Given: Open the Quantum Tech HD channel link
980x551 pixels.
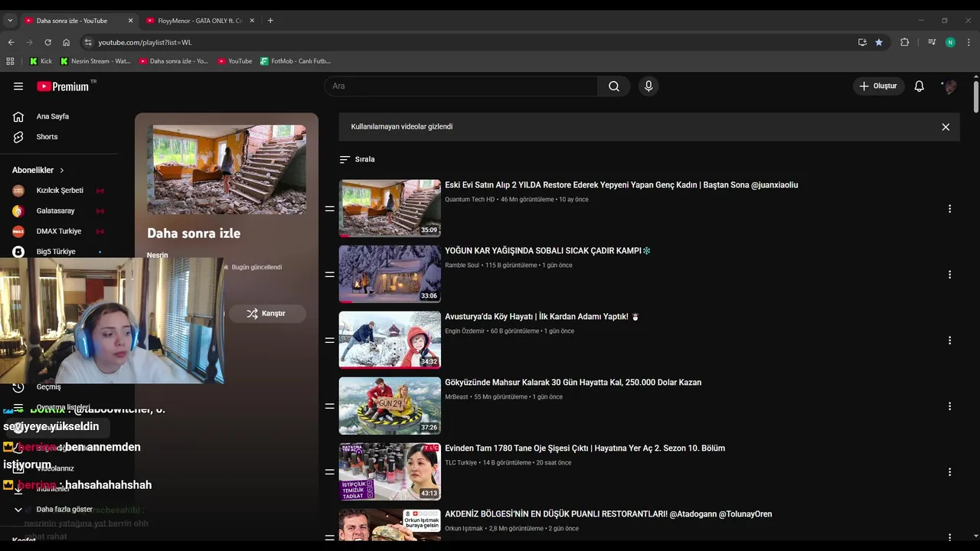Looking at the screenshot, I should tap(469, 200).
